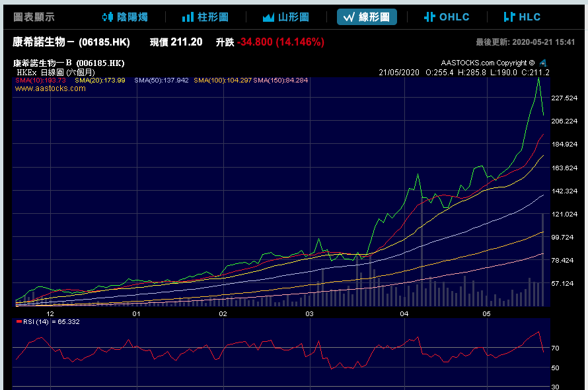Viewport: 588px width, 390px height.
Task: Click the 最後更新 2020-05-21 15:41 timestamp
Action: pyautogui.click(x=525, y=42)
